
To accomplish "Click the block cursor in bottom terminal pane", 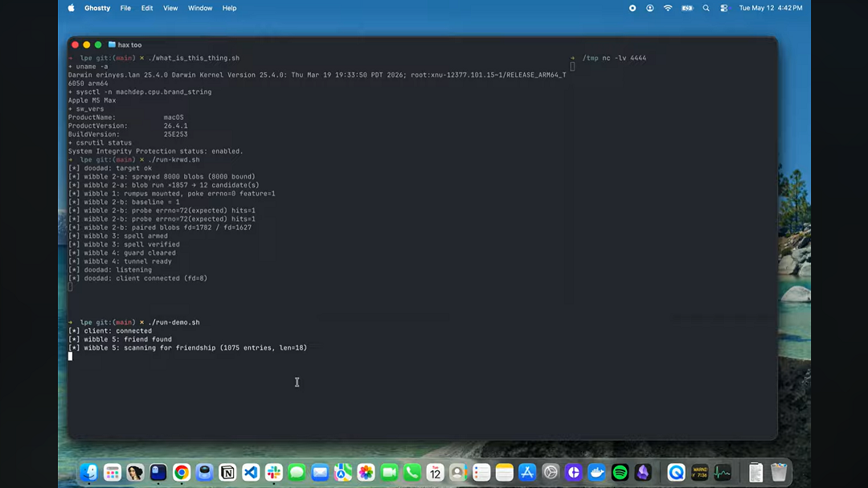I will 70,356.
